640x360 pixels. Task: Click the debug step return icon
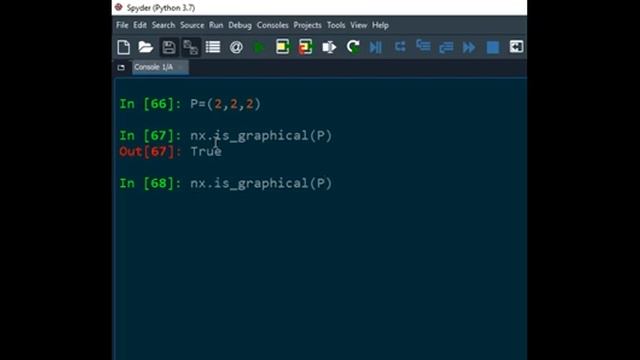446,47
